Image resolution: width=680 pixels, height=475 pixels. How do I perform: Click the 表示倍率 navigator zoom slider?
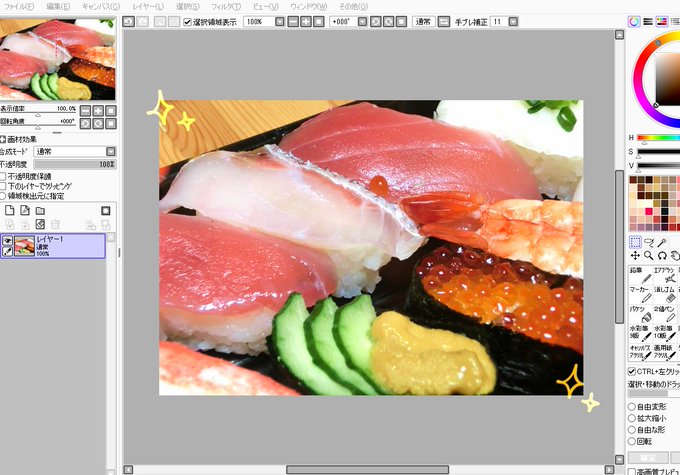(x=38, y=114)
